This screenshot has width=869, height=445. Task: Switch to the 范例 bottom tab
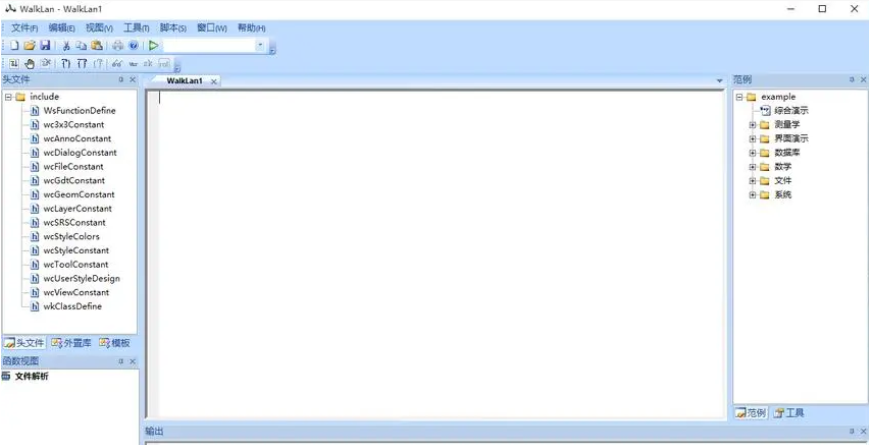(752, 413)
